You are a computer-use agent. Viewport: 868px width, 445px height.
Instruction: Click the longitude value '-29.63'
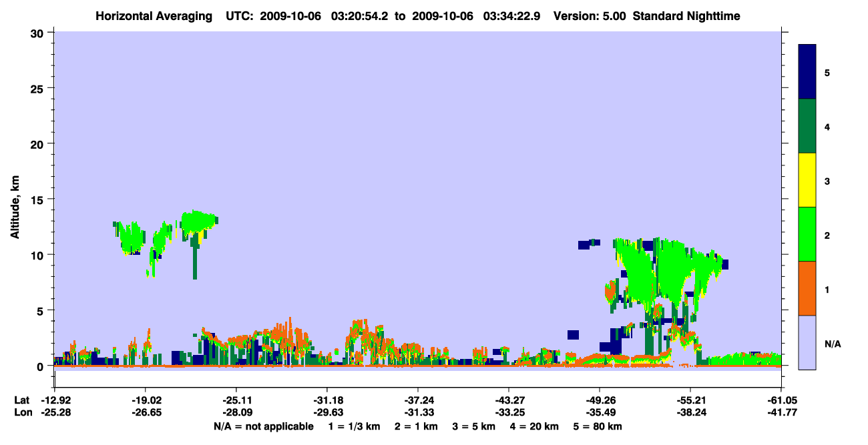[327, 412]
